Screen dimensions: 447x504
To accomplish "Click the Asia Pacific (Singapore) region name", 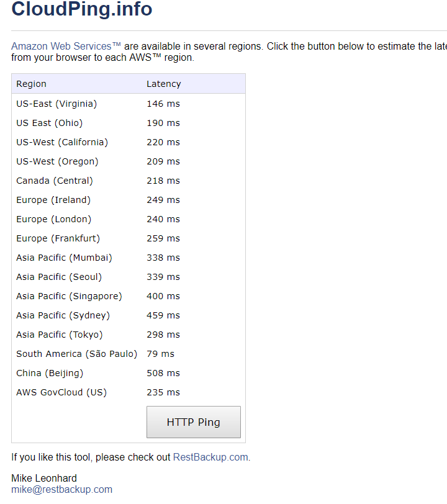I will pyautogui.click(x=69, y=296).
